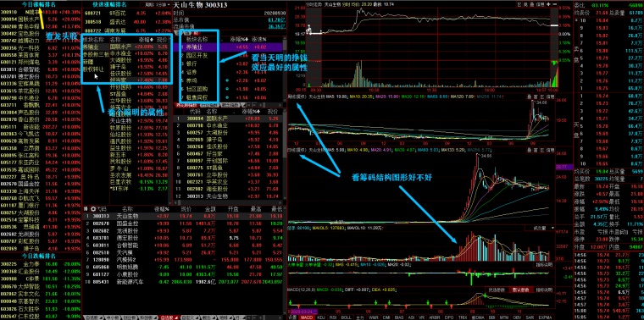Click the 指标说明 button on the MACD panel
This screenshot has height=320, width=644.
pyautogui.click(x=544, y=290)
